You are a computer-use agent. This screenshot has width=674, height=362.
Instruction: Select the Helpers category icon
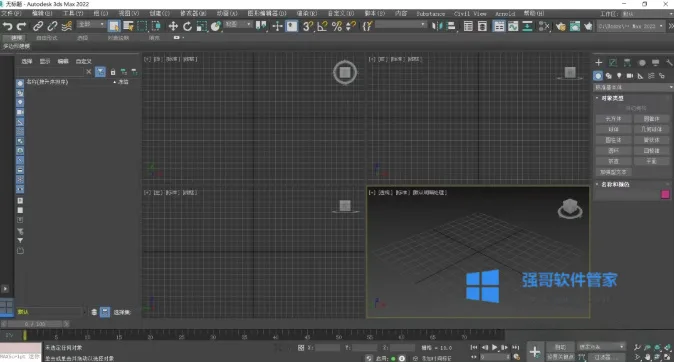click(x=640, y=76)
